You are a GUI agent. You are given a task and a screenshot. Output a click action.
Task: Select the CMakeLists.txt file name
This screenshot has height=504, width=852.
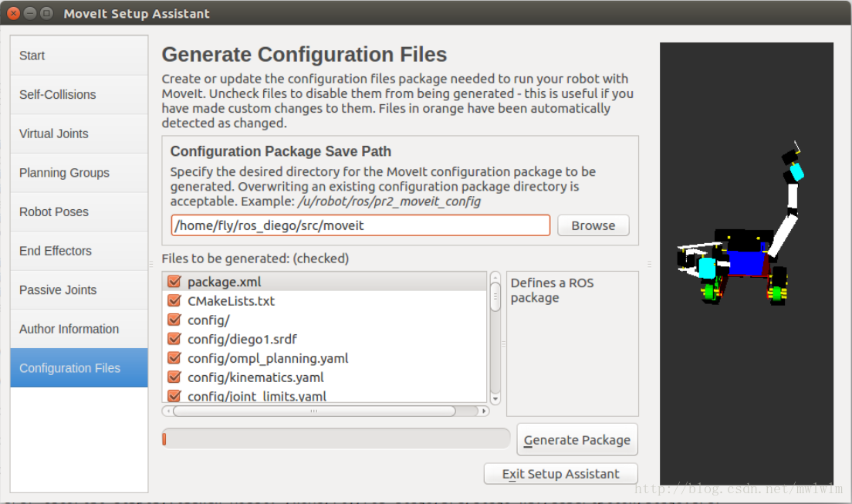pyautogui.click(x=231, y=301)
